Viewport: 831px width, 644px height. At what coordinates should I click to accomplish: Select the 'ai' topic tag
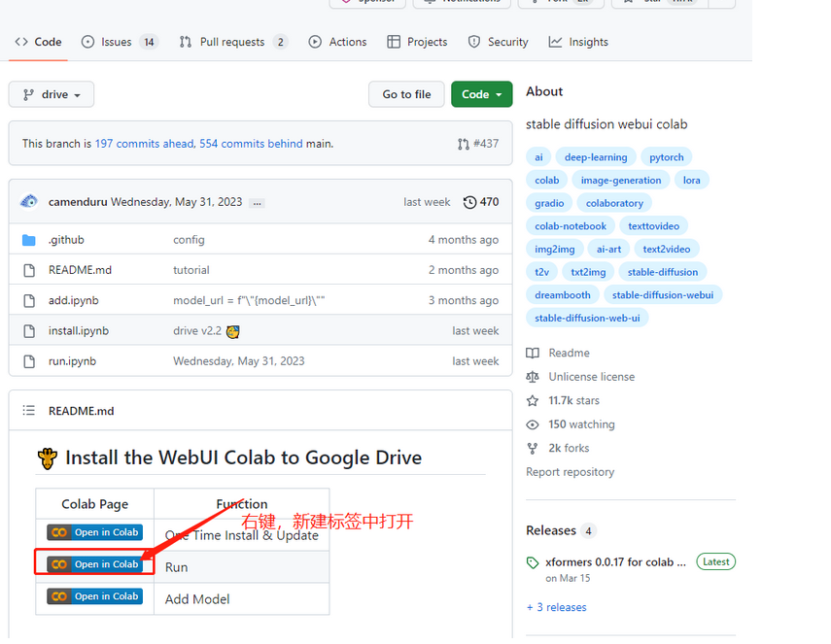click(538, 157)
